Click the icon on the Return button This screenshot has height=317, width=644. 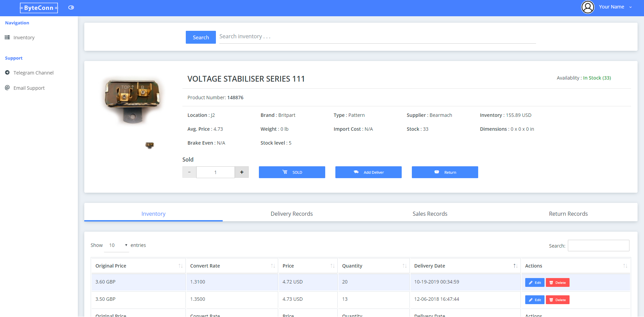(x=437, y=172)
